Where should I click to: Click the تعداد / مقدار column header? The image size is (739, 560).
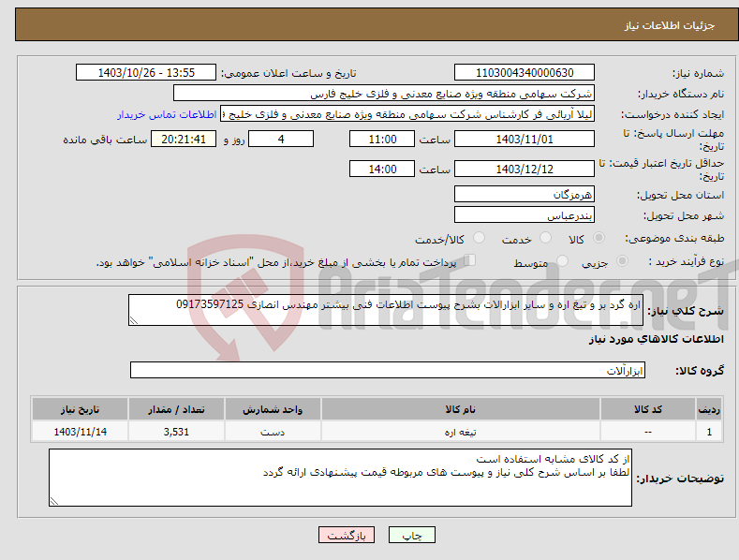coord(176,409)
